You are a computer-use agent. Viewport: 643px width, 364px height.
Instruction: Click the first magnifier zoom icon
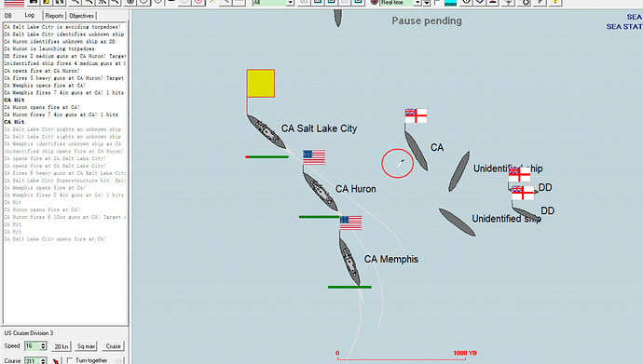(x=75, y=3)
